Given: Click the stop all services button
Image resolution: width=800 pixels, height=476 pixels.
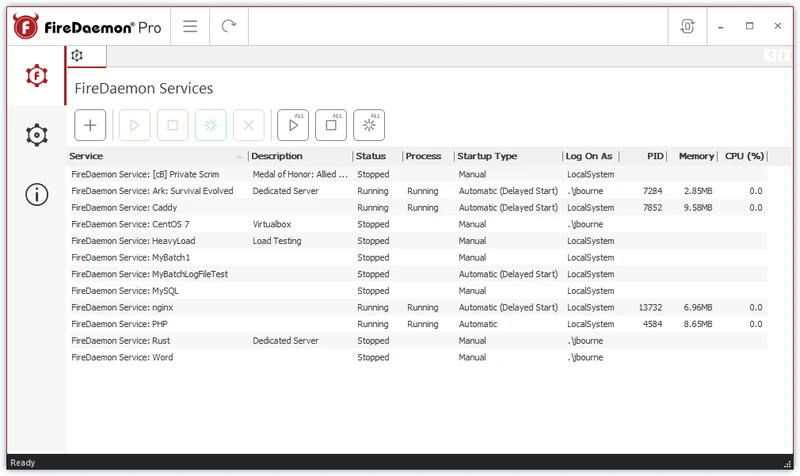Looking at the screenshot, I should click(x=331, y=125).
